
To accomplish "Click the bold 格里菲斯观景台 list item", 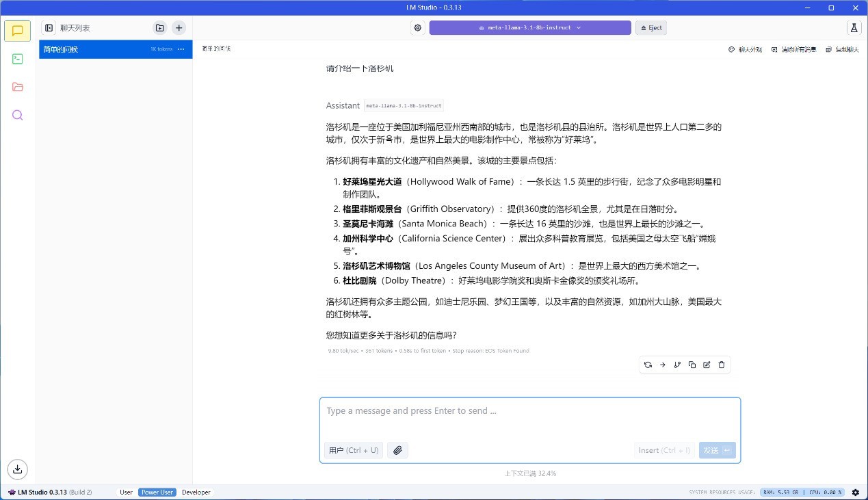I will pos(372,209).
